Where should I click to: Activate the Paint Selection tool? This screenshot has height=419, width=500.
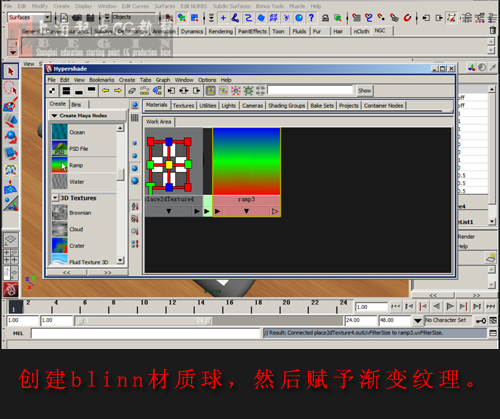[x=11, y=105]
